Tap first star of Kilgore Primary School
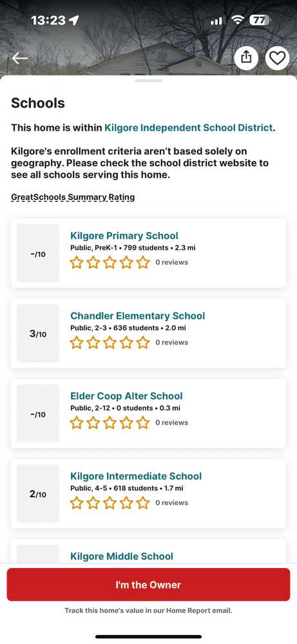297x644 pixels. [77, 262]
